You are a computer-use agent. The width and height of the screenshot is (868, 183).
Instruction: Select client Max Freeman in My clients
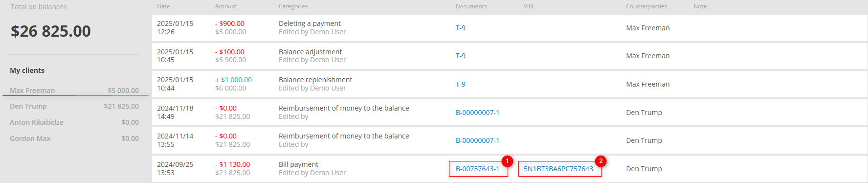(x=32, y=91)
